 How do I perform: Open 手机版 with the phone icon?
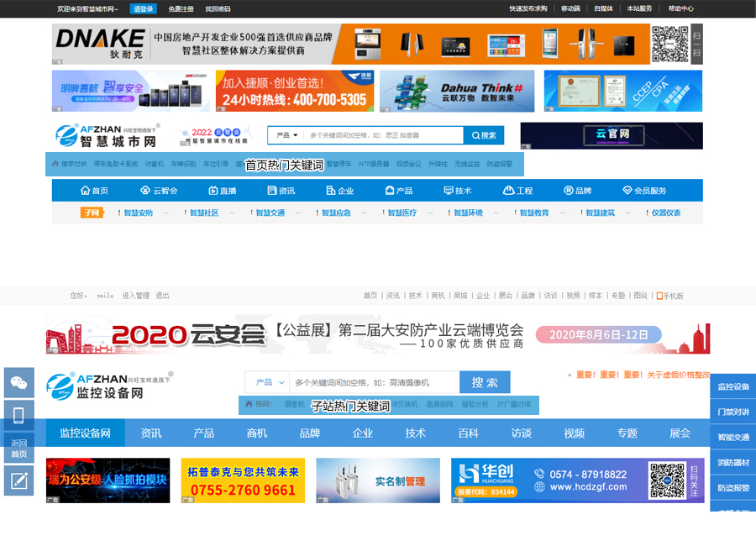pos(670,296)
